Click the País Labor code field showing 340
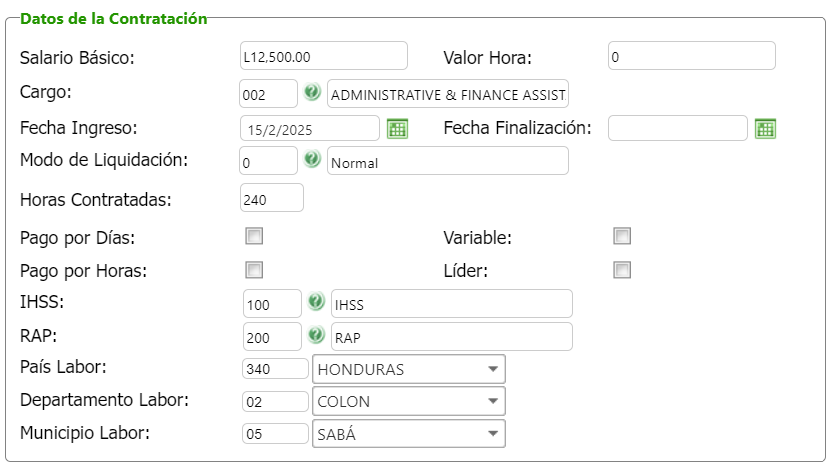 coord(275,369)
